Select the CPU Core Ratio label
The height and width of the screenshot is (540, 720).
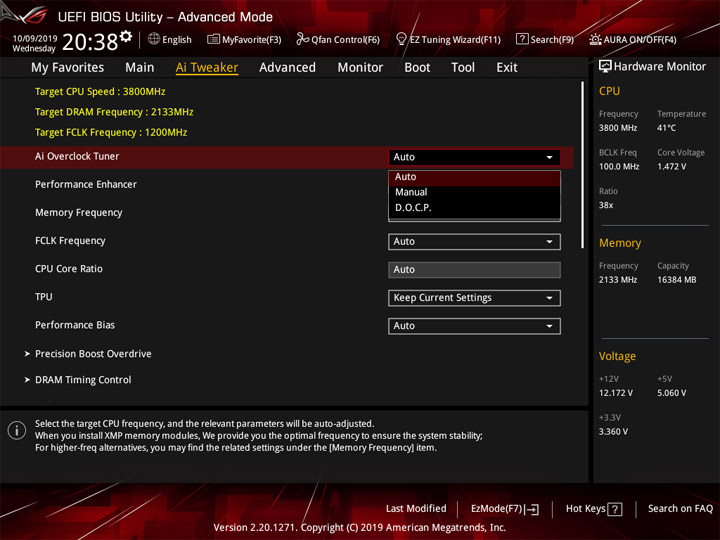coord(69,269)
